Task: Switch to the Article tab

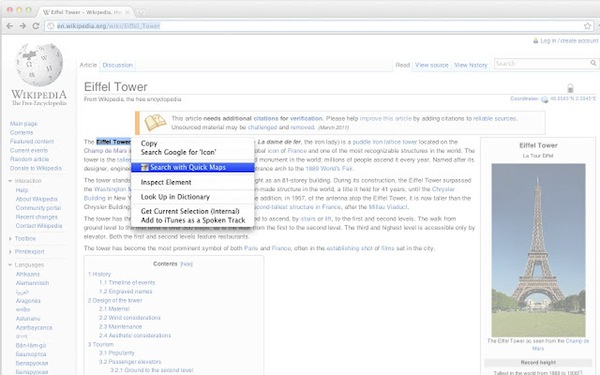Action: pyautogui.click(x=88, y=65)
